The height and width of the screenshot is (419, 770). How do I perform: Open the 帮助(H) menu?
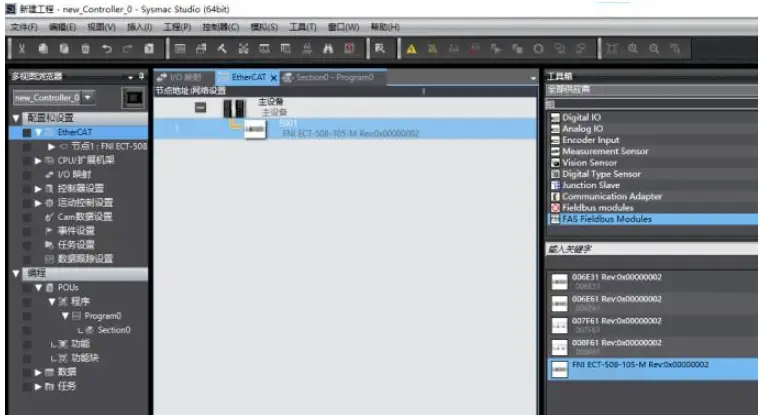(385, 27)
